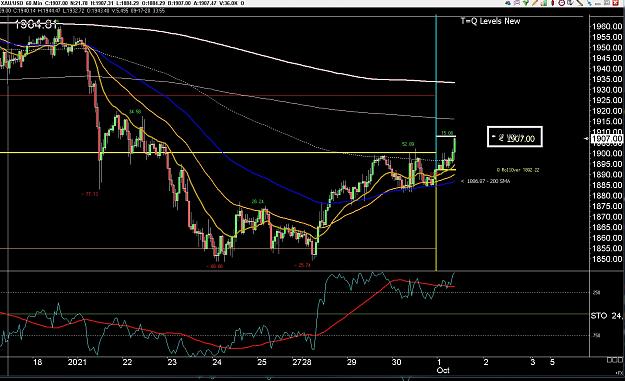Click the 24 date label on time axis
Viewport: 625px width, 381px height.
(x=217, y=362)
